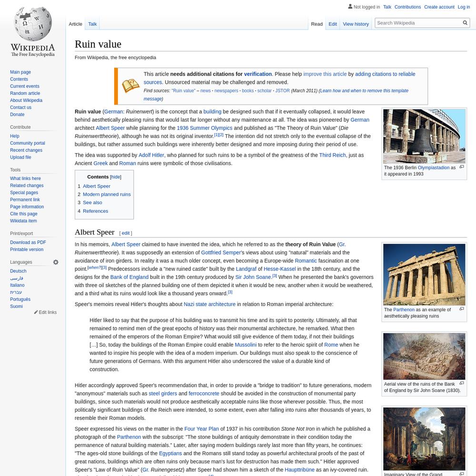Jump to Albert Speer in Contents
Screen dimensions: 476x476
tap(97, 186)
